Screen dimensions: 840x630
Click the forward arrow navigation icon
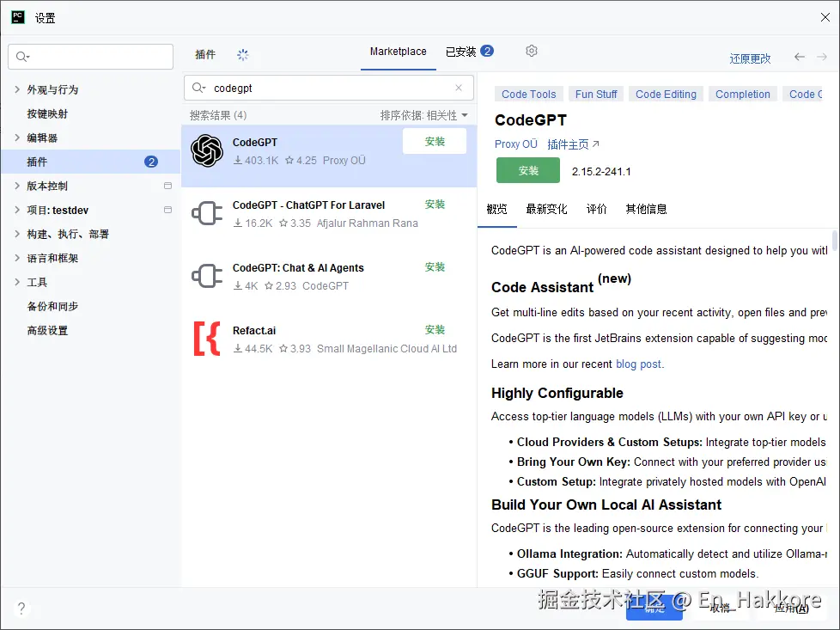pos(822,57)
